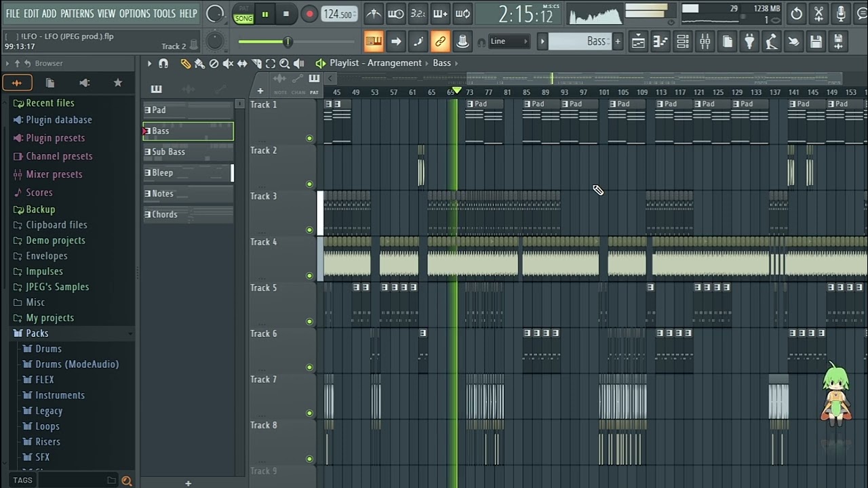Expand the pattern selector left arrow menu

[x=542, y=41]
